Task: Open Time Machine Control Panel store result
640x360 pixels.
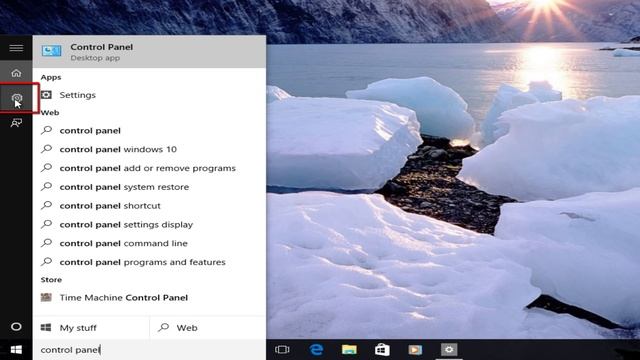Action: pyautogui.click(x=149, y=298)
